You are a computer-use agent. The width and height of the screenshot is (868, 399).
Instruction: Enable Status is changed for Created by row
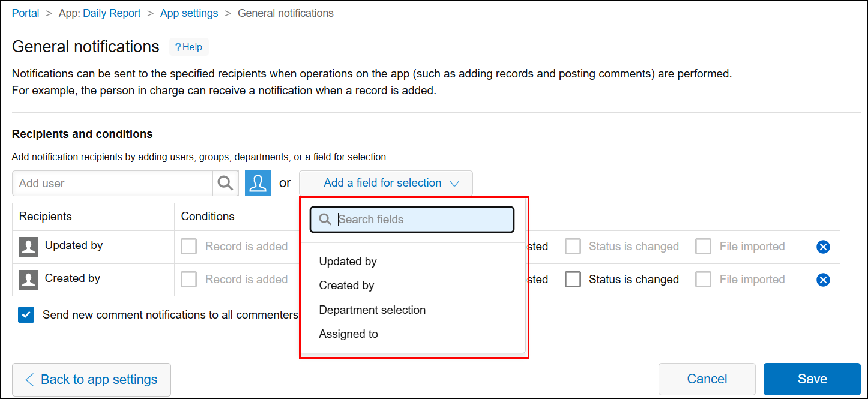click(573, 280)
